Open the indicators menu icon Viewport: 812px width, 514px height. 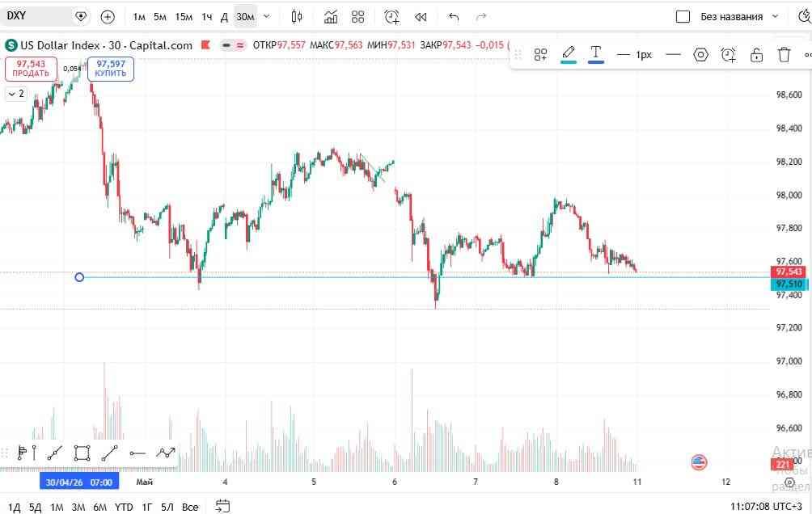tap(331, 16)
